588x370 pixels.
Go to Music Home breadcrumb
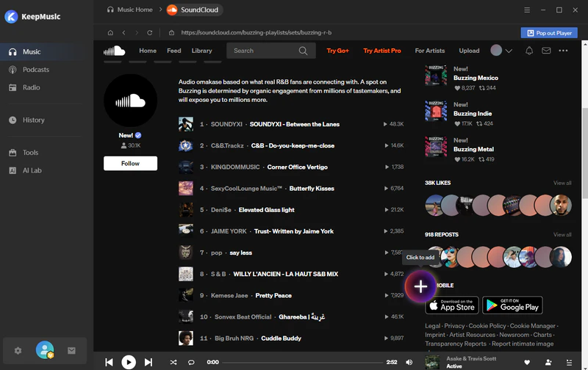[130, 10]
